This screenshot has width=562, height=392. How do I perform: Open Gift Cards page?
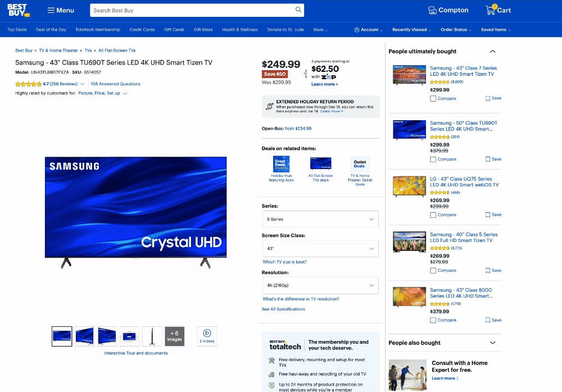tap(174, 30)
